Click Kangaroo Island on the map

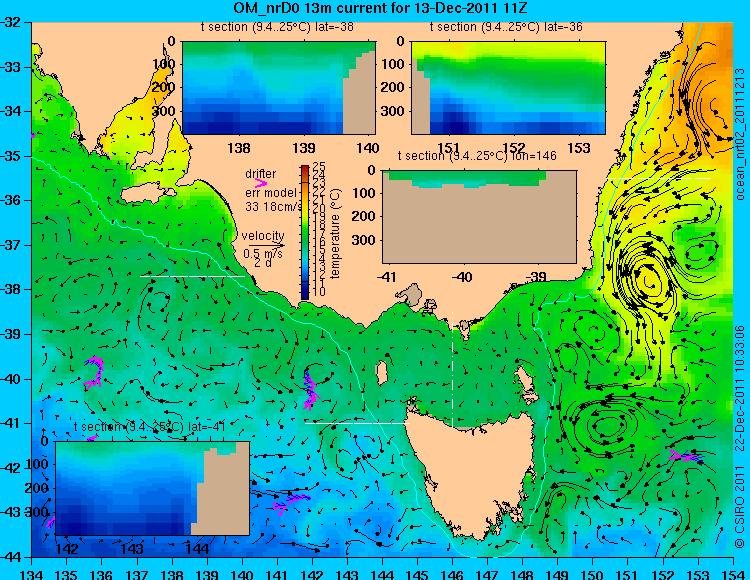[149, 195]
